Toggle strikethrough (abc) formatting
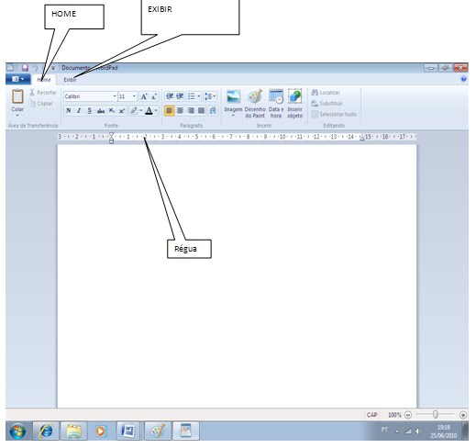The height and width of the screenshot is (448, 476). coord(101,111)
